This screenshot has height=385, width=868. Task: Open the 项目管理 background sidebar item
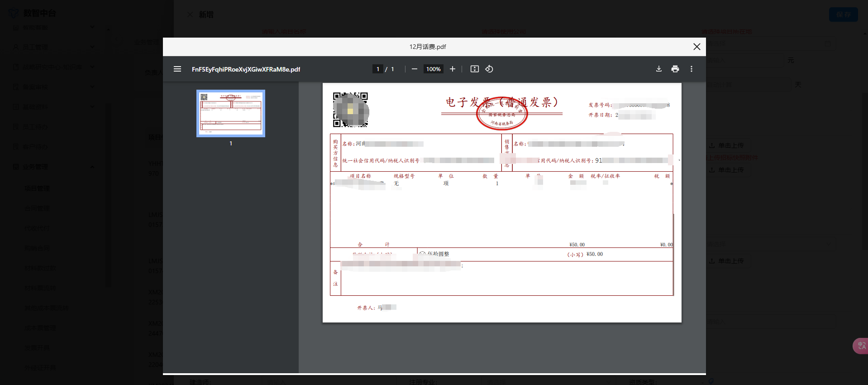(x=37, y=188)
